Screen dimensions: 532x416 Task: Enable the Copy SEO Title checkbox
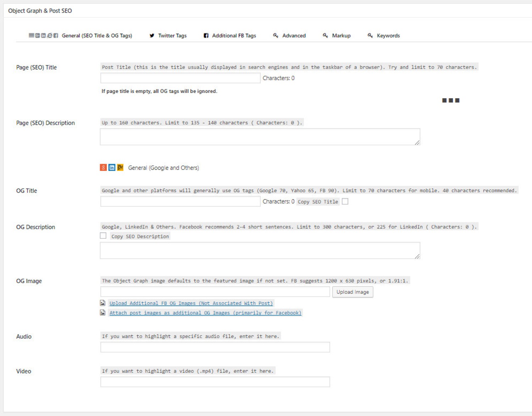coord(345,201)
